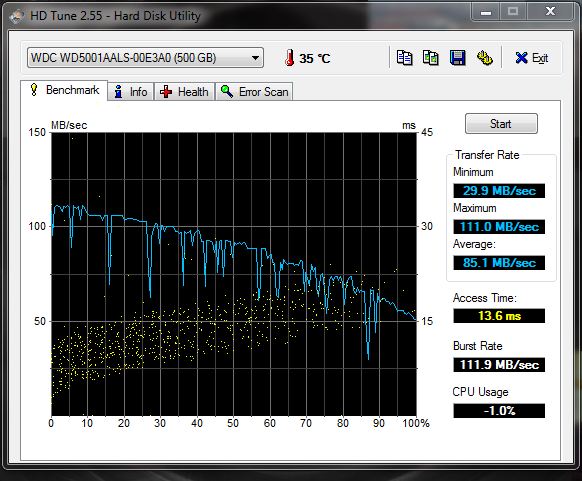
Task: Click the CPU usage value -1.0%
Action: pyautogui.click(x=499, y=411)
